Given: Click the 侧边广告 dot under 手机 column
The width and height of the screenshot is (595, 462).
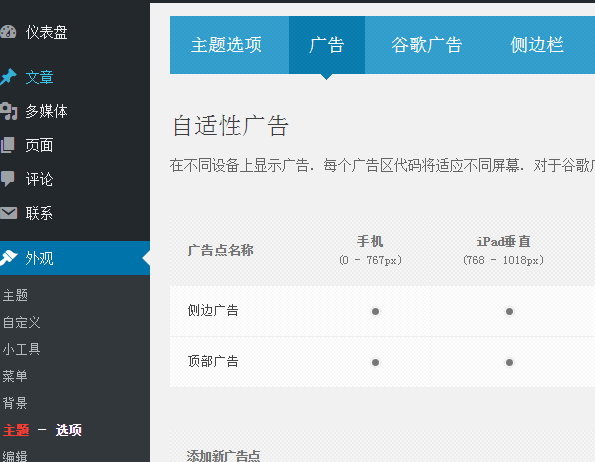Looking at the screenshot, I should 375,311.
